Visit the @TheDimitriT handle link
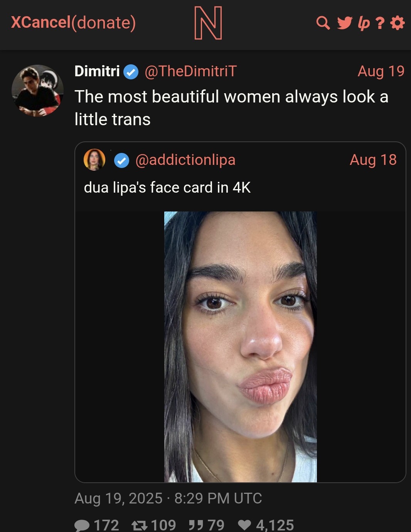The width and height of the screenshot is (411, 532). tap(190, 71)
